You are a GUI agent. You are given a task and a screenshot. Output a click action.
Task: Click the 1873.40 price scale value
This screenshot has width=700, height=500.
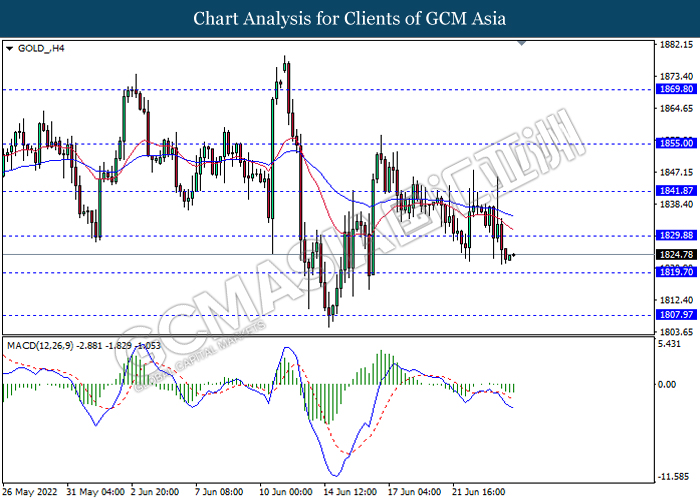[x=676, y=77]
